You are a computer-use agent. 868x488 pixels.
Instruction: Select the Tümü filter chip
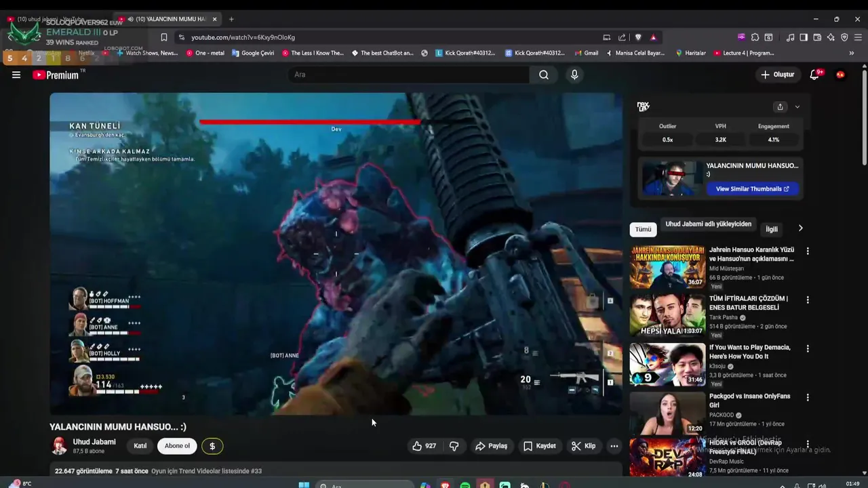click(x=643, y=230)
